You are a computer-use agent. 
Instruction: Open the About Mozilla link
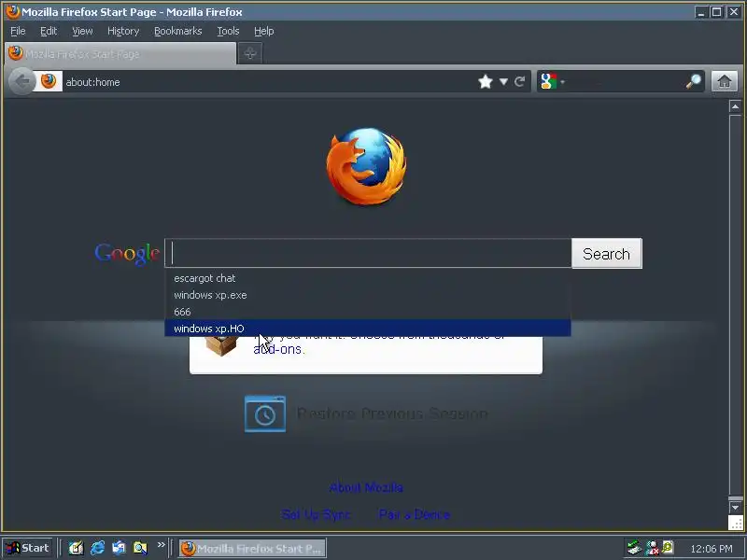pos(366,487)
